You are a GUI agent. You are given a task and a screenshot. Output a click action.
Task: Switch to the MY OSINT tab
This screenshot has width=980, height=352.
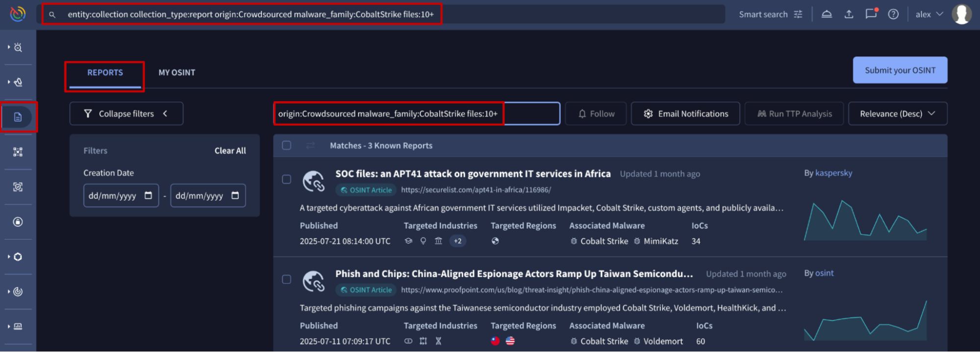(177, 73)
